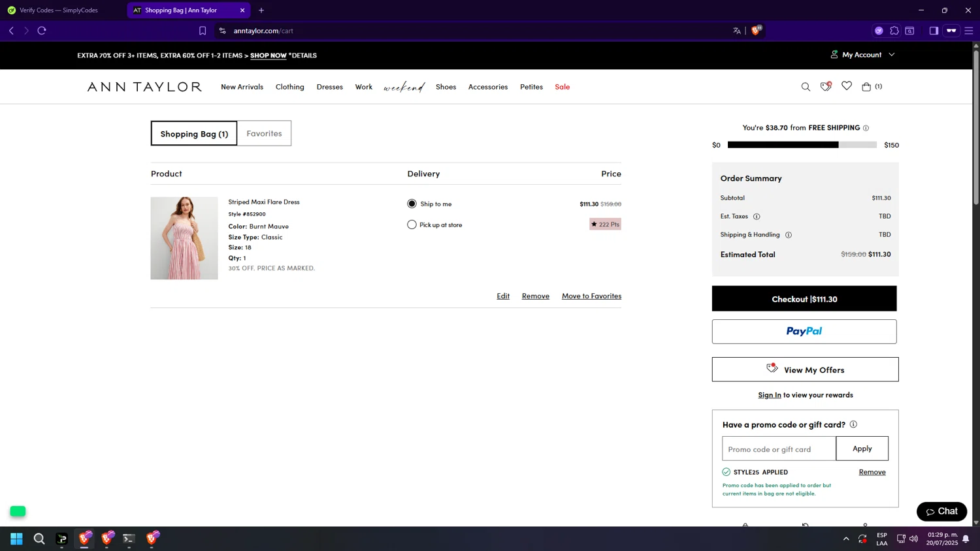980x551 pixels.
Task: Open favorites heart icon in header
Action: 847,86
